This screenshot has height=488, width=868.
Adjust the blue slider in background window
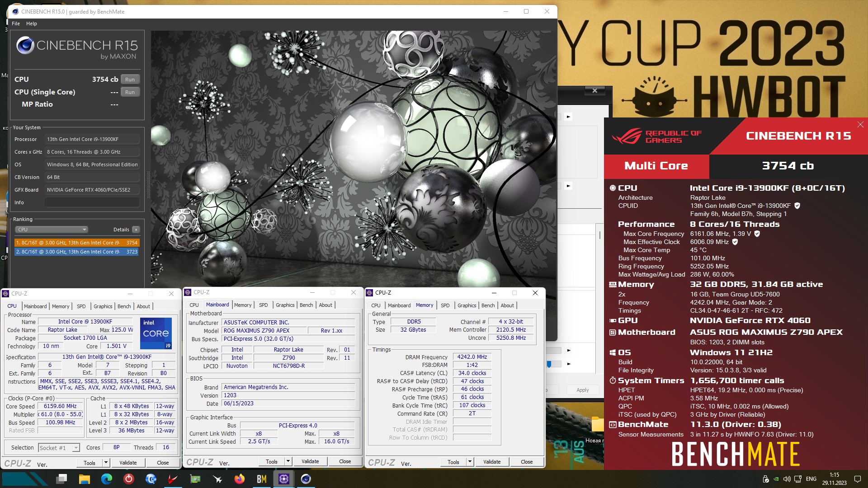[549, 364]
